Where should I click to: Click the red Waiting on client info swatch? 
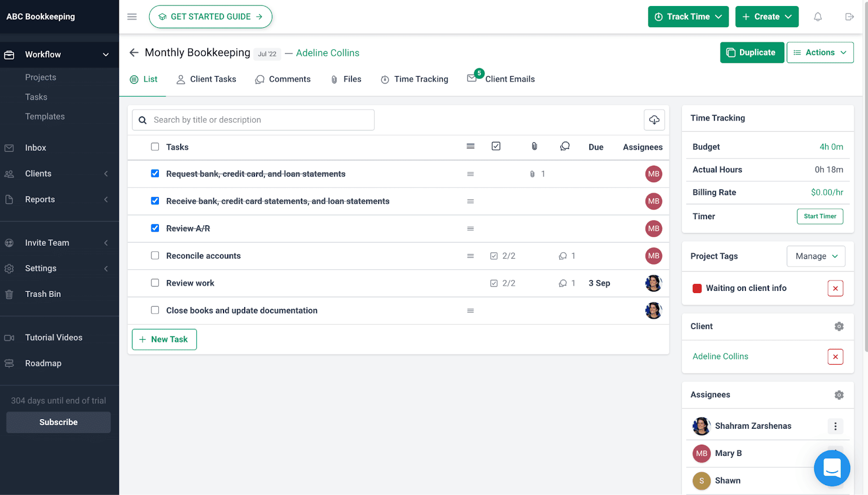pos(697,288)
